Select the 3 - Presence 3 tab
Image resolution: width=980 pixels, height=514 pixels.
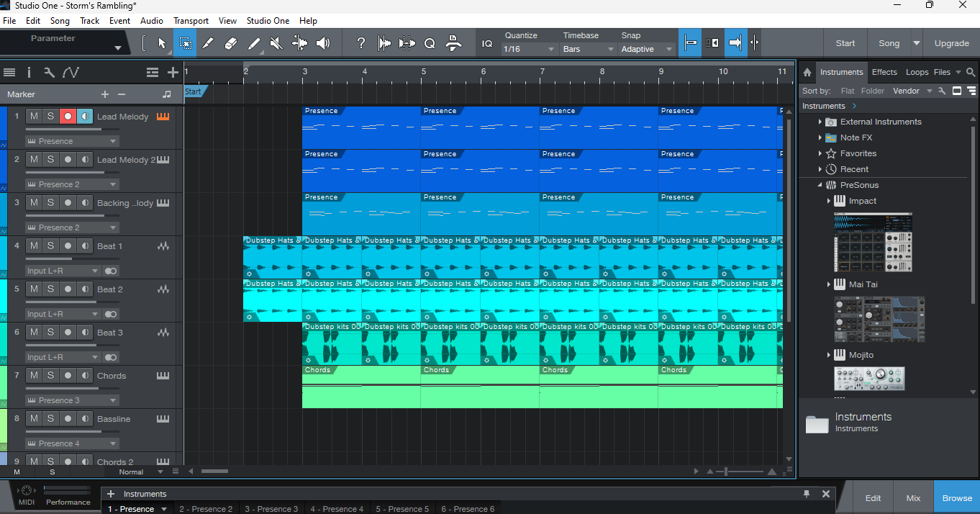271,509
